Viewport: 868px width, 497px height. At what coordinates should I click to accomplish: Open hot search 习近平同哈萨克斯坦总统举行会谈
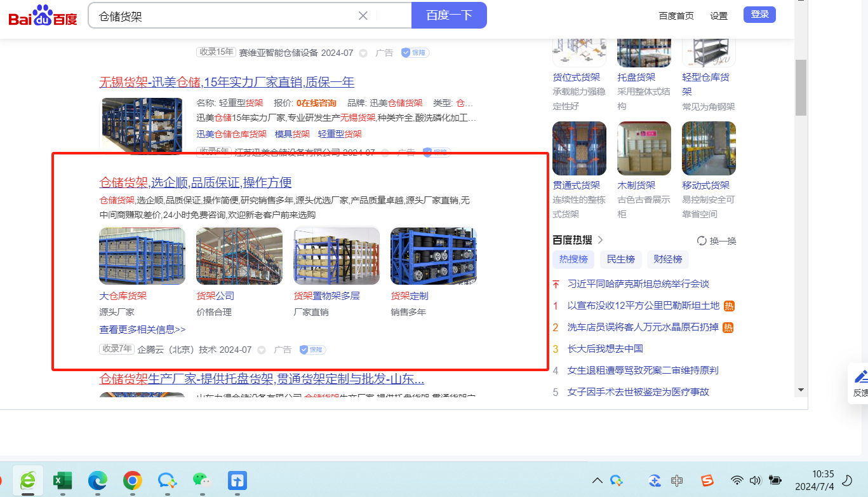point(638,284)
